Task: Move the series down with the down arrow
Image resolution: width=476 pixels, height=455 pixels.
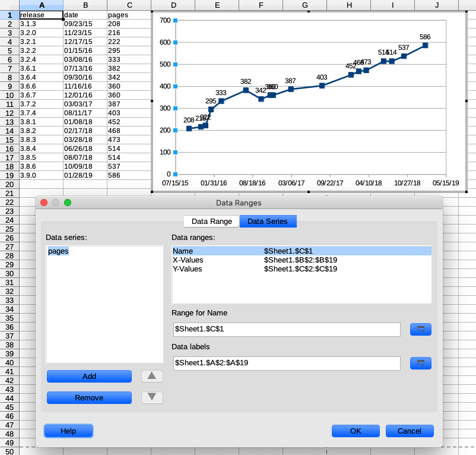Action: pos(152,397)
